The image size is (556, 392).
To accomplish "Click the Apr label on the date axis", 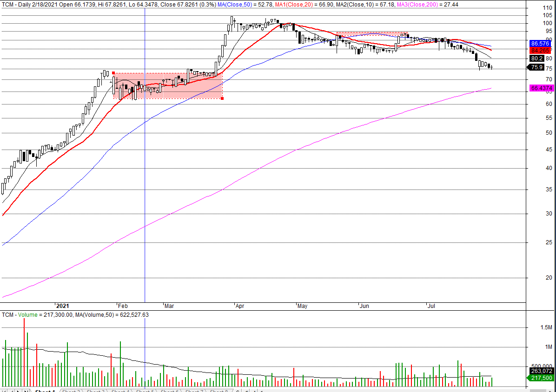I will pos(240,306).
